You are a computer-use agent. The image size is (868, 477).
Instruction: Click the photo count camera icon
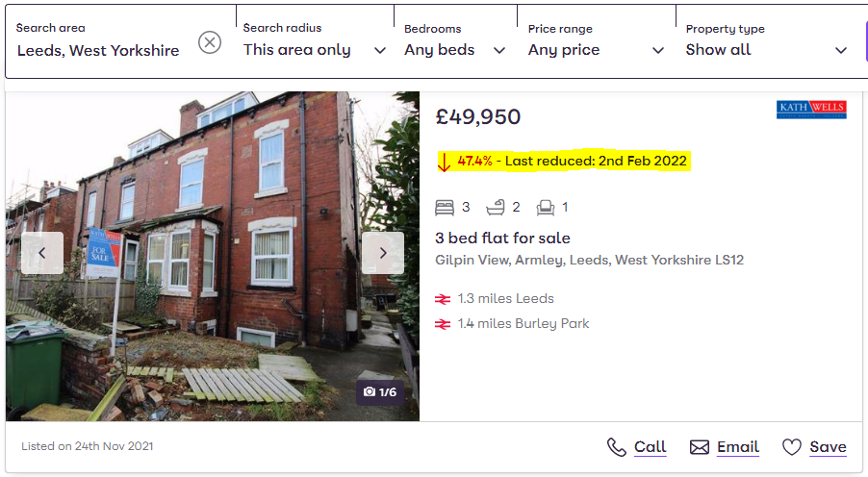tap(369, 392)
